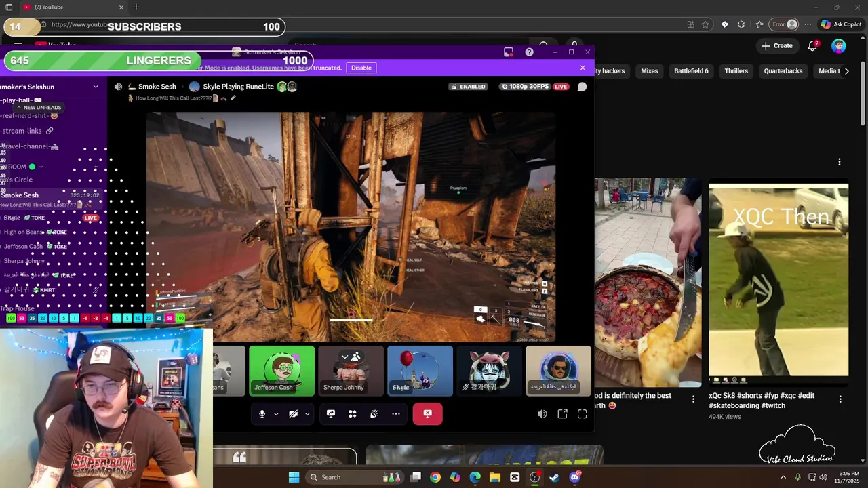Select Sherpa Johnny participant tile

tap(351, 371)
